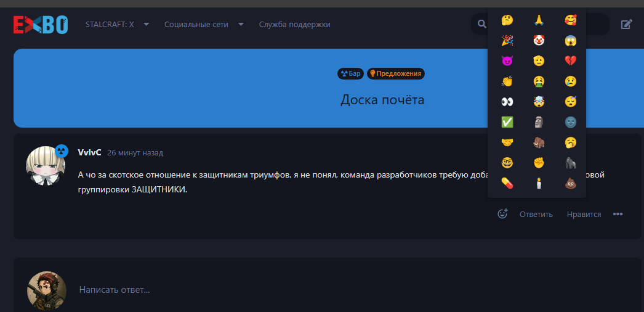Go to EXBO logo home page
This screenshot has height=312, width=644.
(41, 25)
